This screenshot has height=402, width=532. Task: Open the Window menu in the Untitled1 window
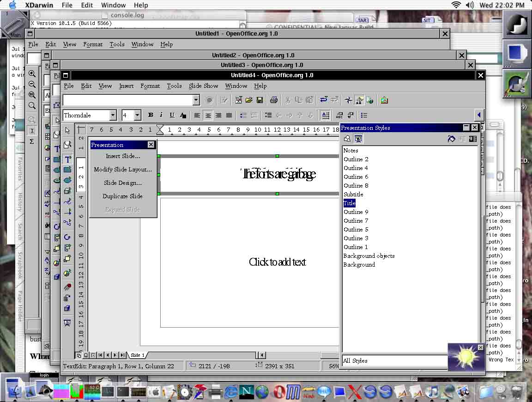tap(142, 44)
